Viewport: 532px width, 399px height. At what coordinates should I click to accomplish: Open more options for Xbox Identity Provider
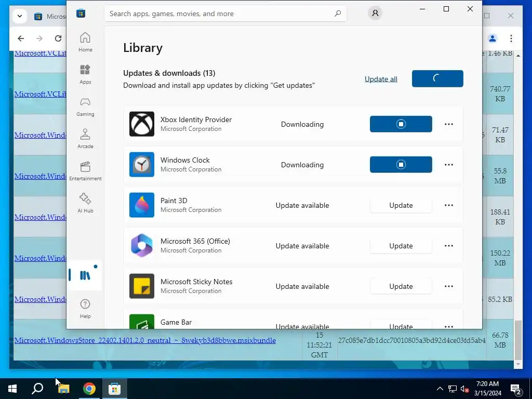(448, 124)
